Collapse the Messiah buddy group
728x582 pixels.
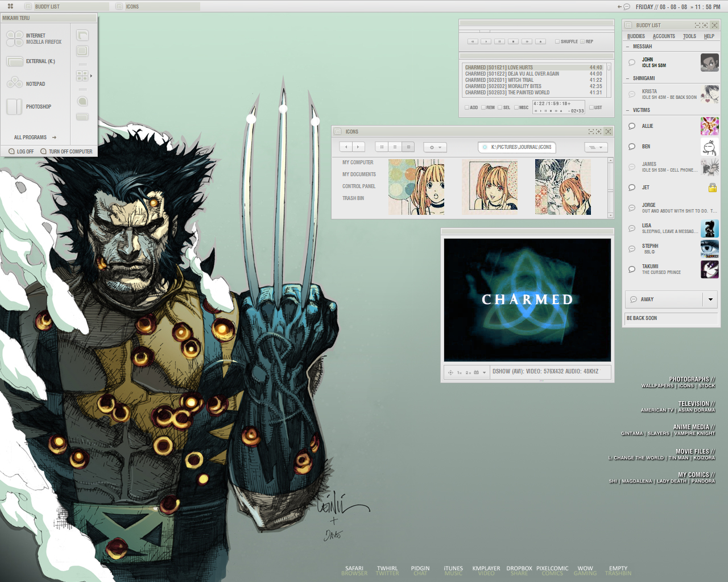tap(628, 47)
